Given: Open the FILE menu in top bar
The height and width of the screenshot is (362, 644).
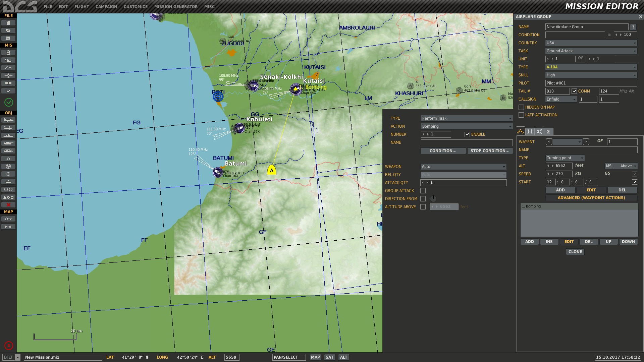Looking at the screenshot, I should pos(48,7).
